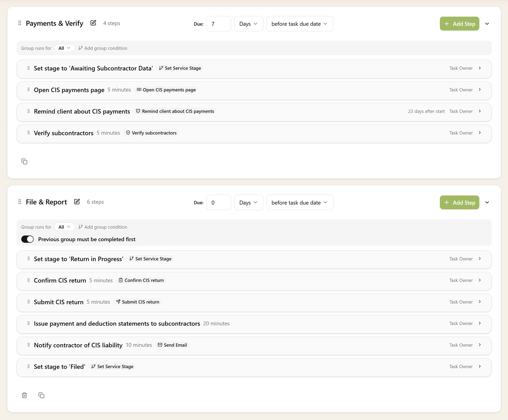
Task: Open 'before task due date' dropdown in File & Report
Action: pyautogui.click(x=300, y=202)
